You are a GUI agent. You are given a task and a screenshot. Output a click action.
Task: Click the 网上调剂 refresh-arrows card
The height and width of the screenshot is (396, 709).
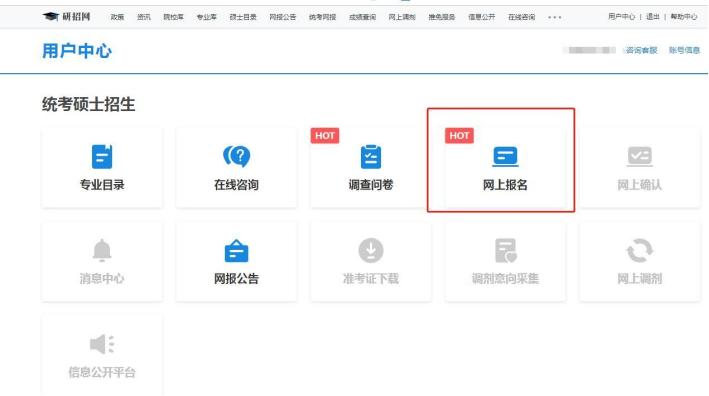639,261
